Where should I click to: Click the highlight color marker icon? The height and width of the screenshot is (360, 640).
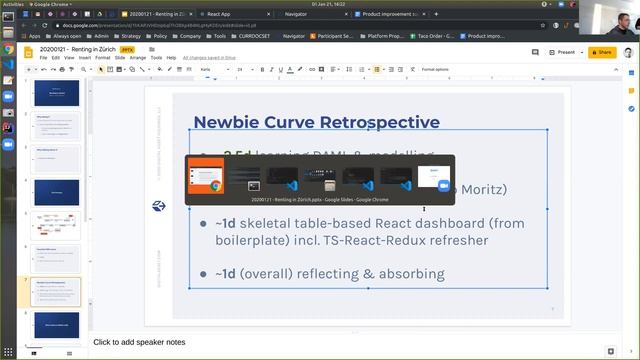(x=300, y=69)
